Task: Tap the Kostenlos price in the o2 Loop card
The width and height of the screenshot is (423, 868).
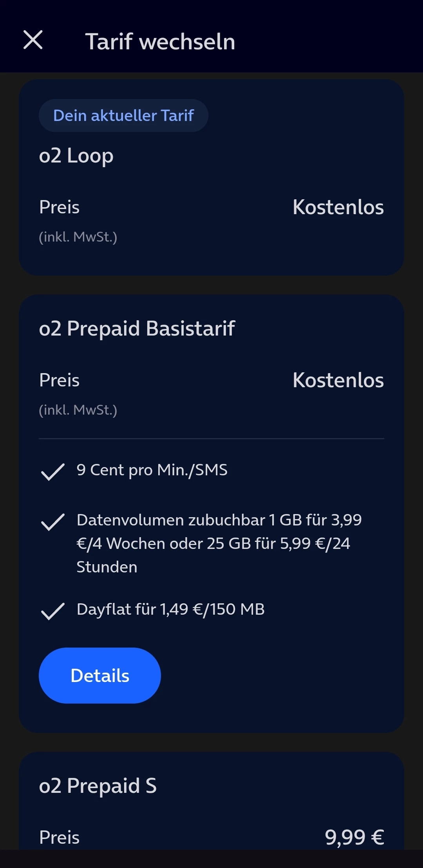Action: [x=338, y=207]
